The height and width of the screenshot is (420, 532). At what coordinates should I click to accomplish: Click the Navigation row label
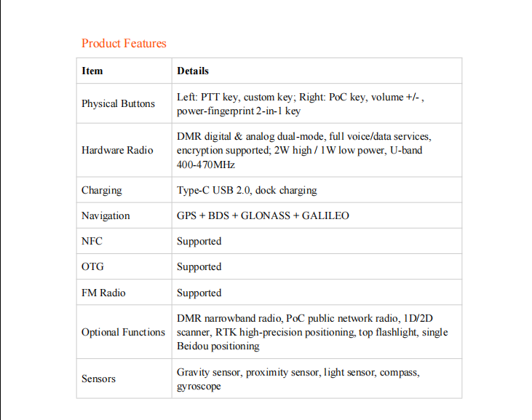(106, 215)
